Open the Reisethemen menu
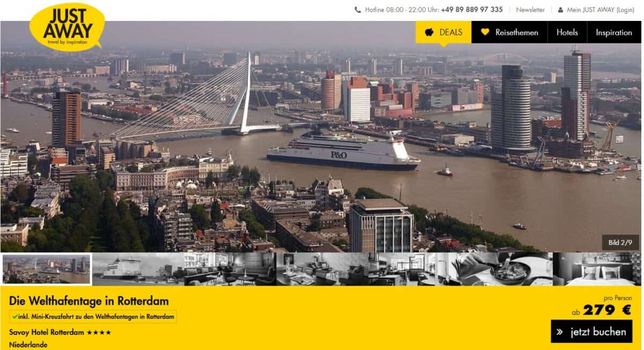 point(509,32)
